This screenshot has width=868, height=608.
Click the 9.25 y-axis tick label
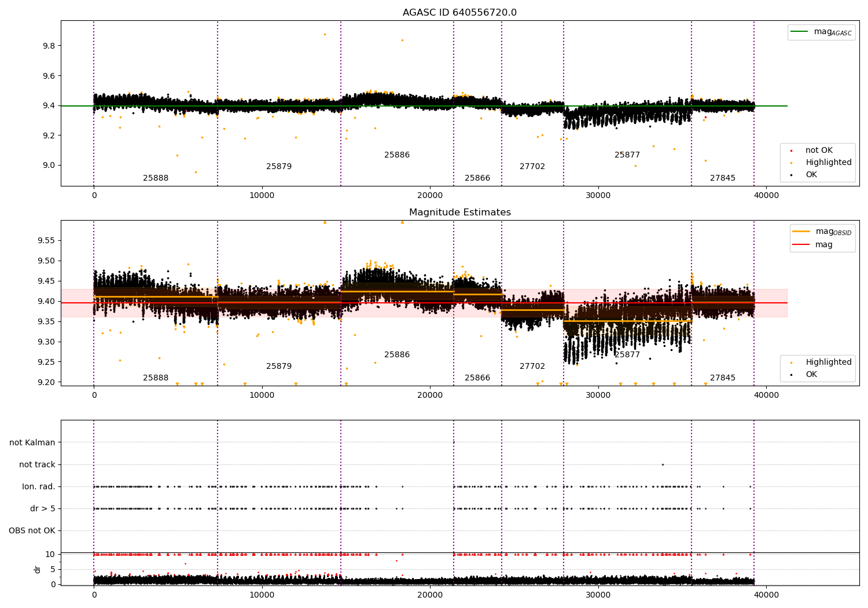click(46, 362)
